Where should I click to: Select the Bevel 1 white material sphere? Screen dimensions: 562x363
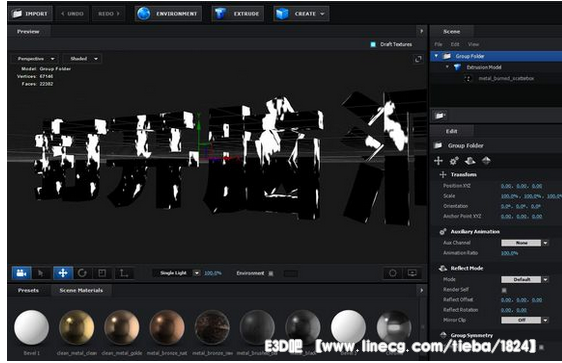pos(32,327)
